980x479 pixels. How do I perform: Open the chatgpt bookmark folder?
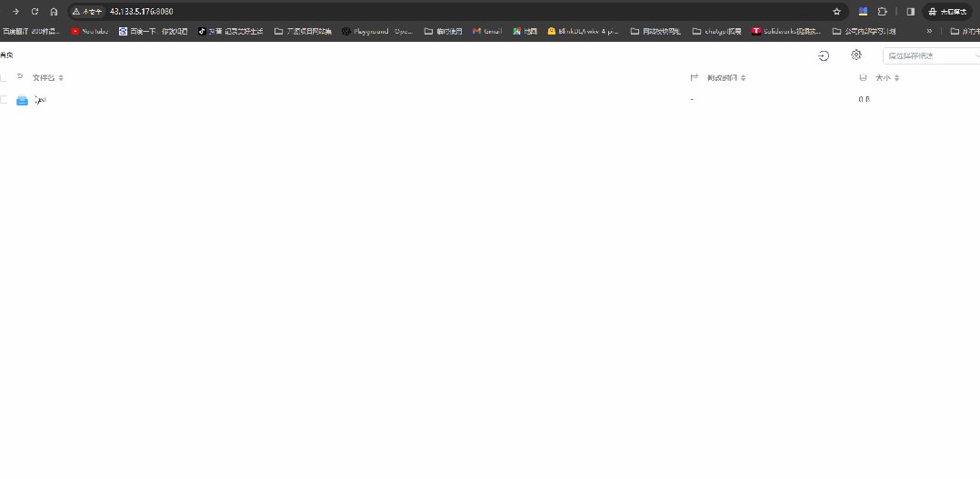tap(717, 31)
